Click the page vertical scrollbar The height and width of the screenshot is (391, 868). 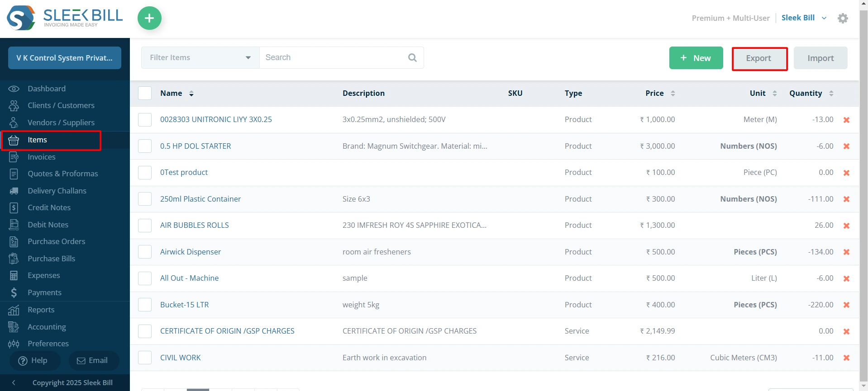click(863, 195)
